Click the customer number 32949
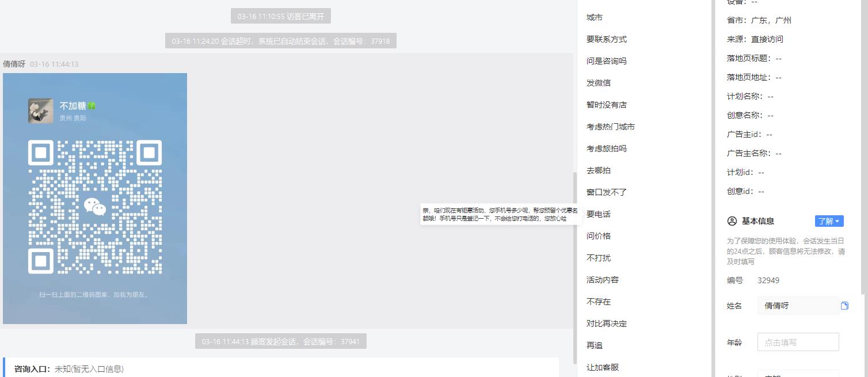 [x=768, y=280]
